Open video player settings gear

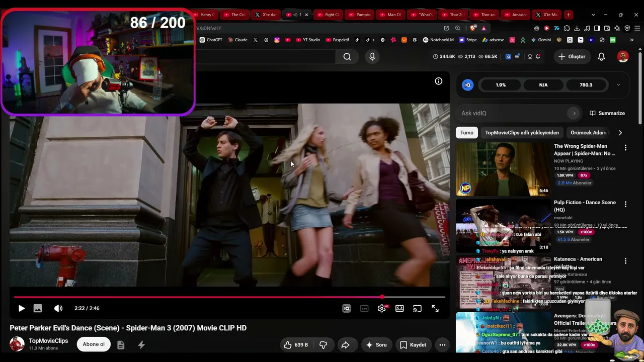tap(382, 308)
